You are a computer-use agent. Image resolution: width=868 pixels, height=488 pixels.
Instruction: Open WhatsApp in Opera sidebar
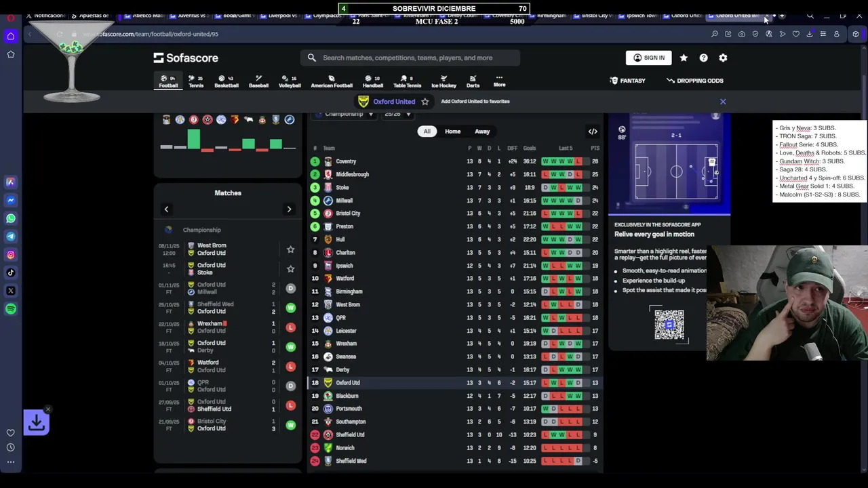[11, 218]
